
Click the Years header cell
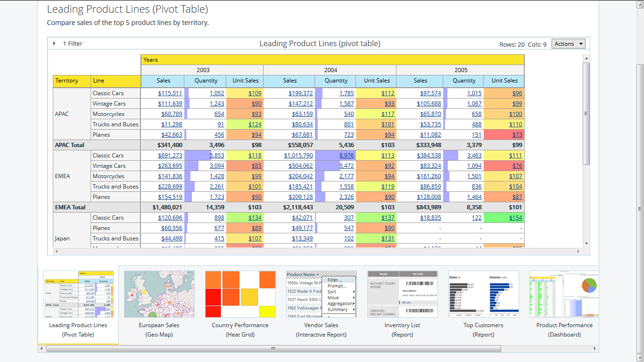pyautogui.click(x=332, y=60)
